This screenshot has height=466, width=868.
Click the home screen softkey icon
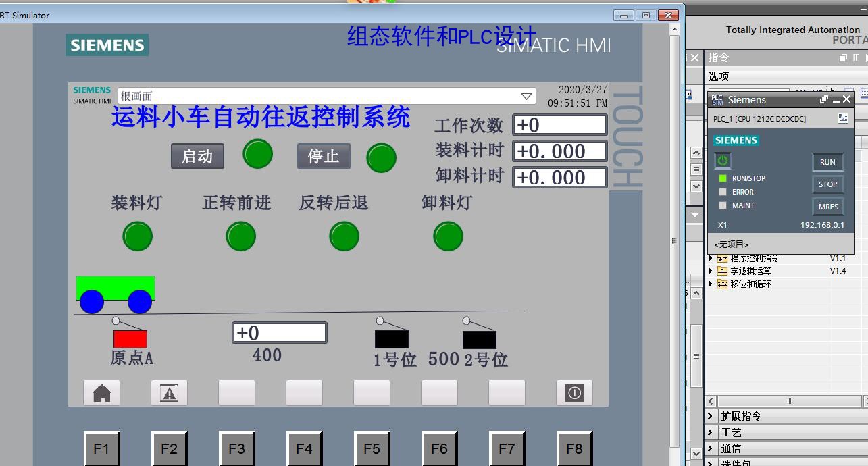[101, 392]
